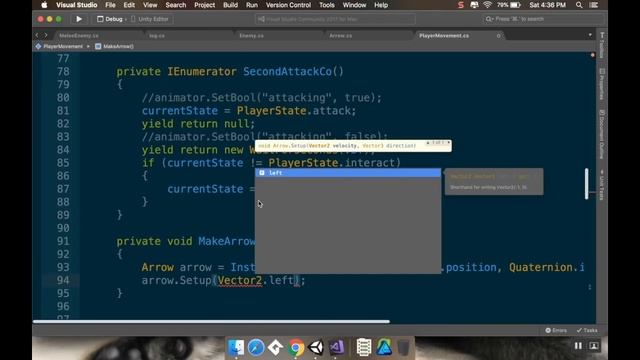Image resolution: width=640 pixels, height=360 pixels.
Task: Switch to the MeleeEnemy.cs tab
Action: 79,36
